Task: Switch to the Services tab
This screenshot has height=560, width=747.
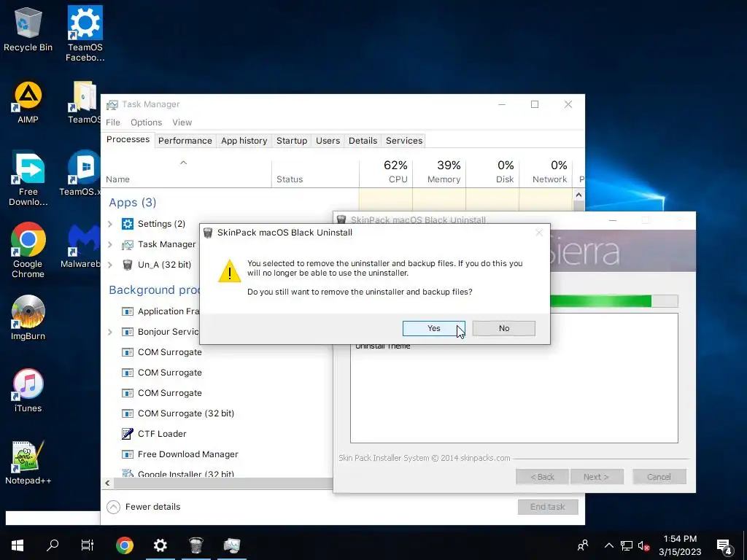Action: click(404, 141)
